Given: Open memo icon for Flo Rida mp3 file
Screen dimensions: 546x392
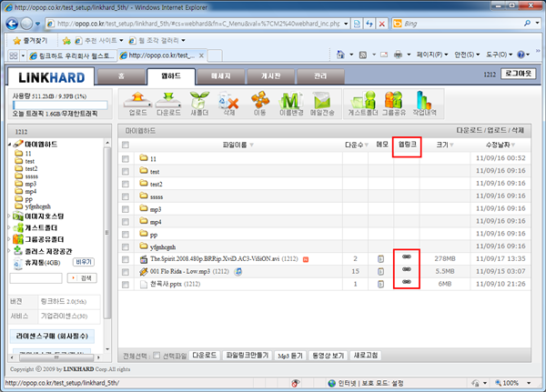Looking at the screenshot, I should click(x=381, y=272).
